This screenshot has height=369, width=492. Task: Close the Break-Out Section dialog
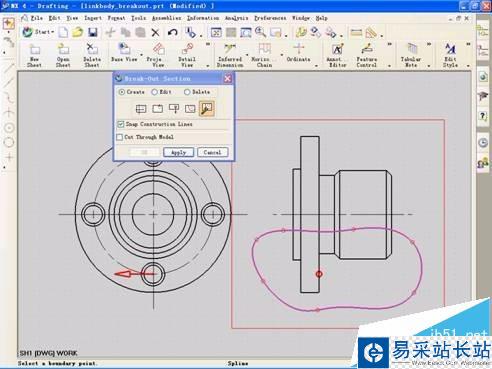227,79
